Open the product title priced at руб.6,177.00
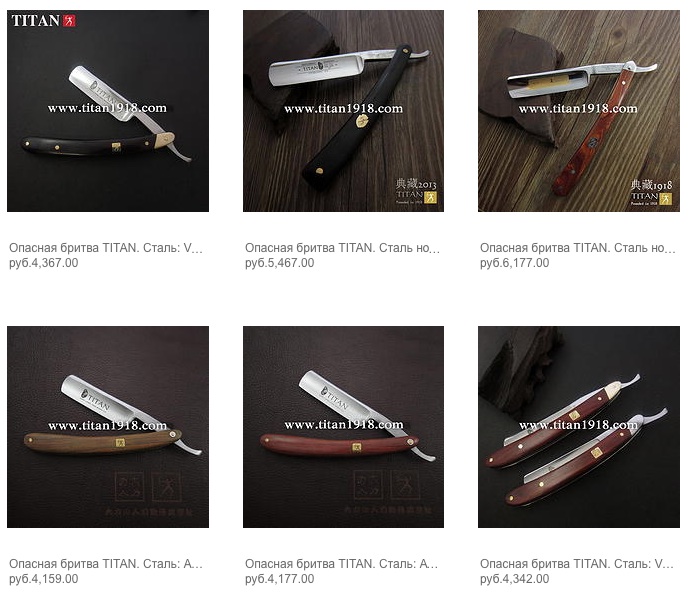The width and height of the screenshot is (691, 595). click(578, 248)
